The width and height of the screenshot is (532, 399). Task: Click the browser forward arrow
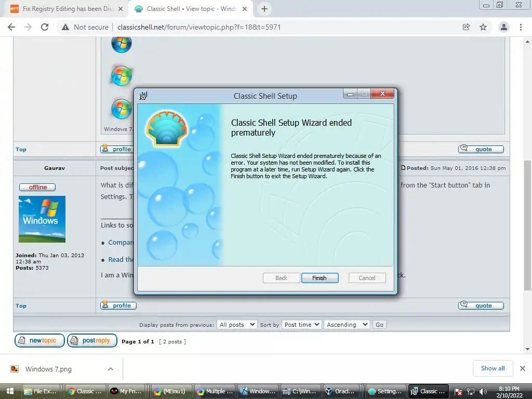point(28,27)
